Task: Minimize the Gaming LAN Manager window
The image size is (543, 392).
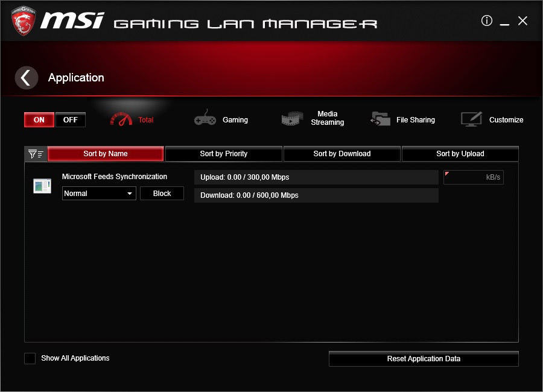Action: pos(504,24)
